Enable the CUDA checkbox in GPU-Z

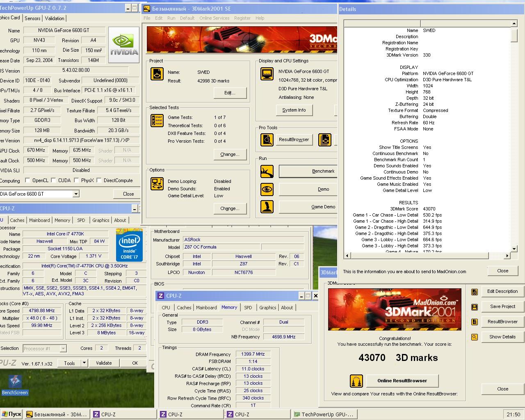click(x=53, y=180)
